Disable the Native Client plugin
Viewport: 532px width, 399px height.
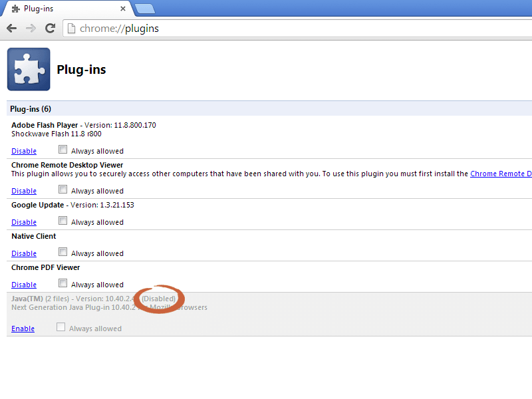click(23, 253)
